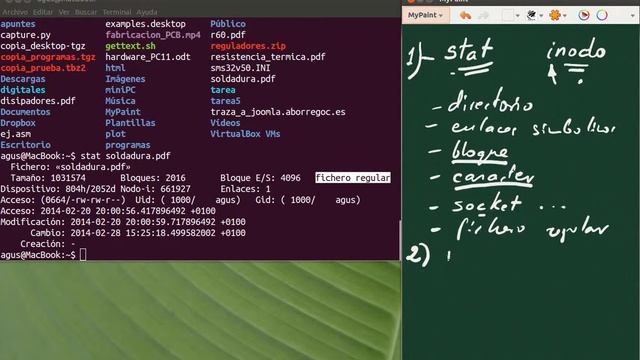Click 'gettext.sh' in the terminal listing
The height and width of the screenshot is (360, 640).
point(130,46)
